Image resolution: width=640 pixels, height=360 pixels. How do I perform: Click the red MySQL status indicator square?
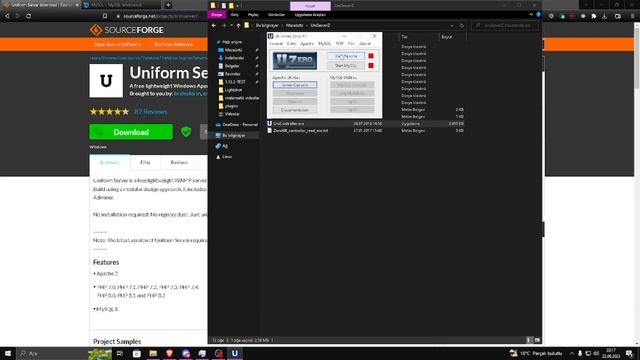[371, 65]
